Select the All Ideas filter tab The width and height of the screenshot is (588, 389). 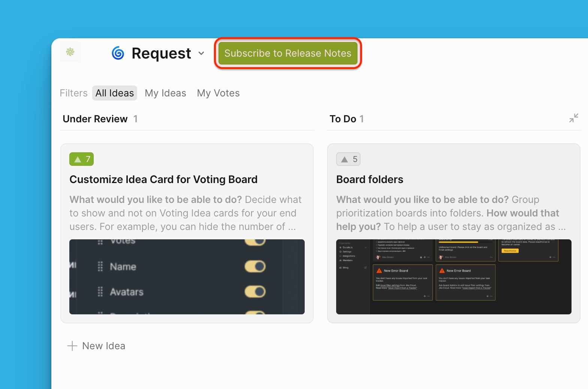[115, 93]
